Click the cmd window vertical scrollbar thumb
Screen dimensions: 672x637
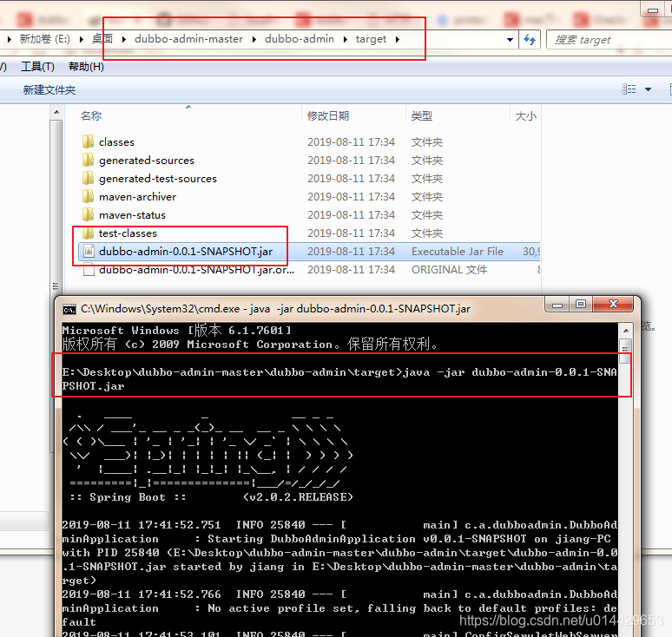(626, 351)
